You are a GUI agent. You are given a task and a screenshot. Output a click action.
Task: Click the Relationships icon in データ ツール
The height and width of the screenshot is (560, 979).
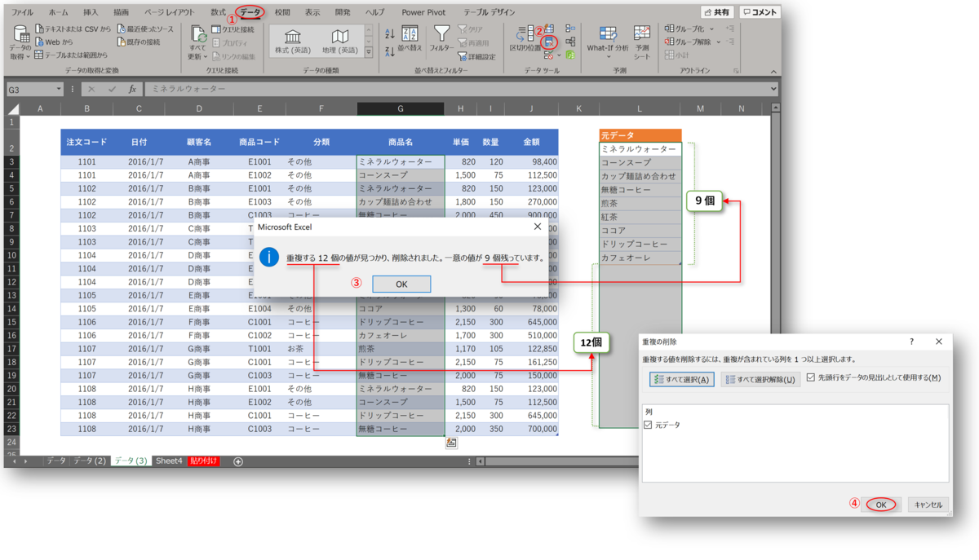(x=570, y=41)
